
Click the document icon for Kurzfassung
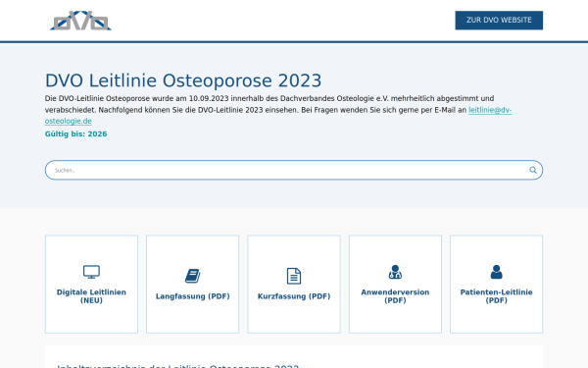[x=294, y=276]
